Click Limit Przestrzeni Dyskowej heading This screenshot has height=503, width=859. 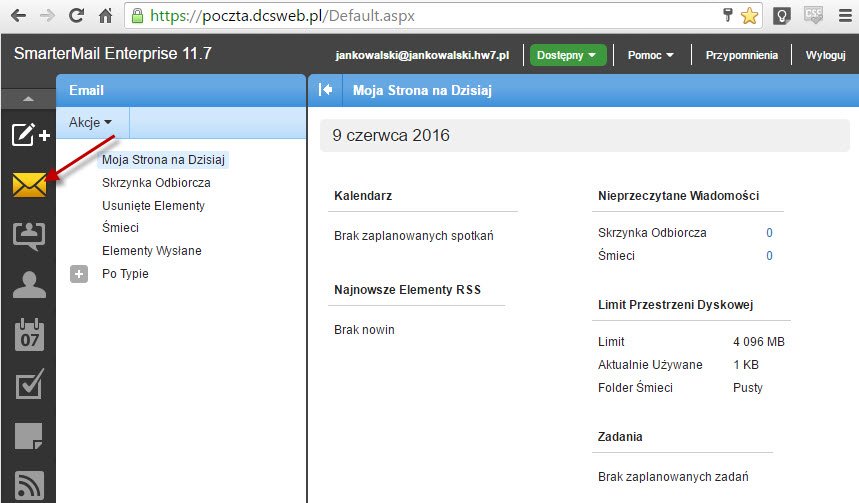click(675, 305)
